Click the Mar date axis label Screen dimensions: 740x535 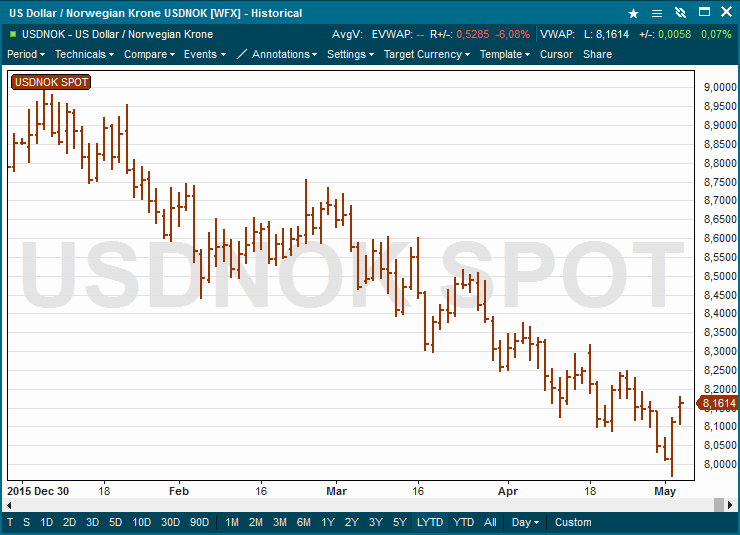coord(336,491)
